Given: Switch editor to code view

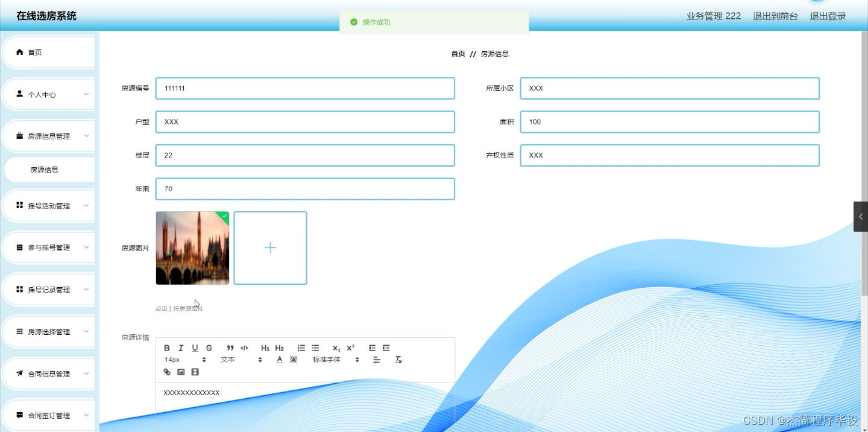Looking at the screenshot, I should (245, 348).
